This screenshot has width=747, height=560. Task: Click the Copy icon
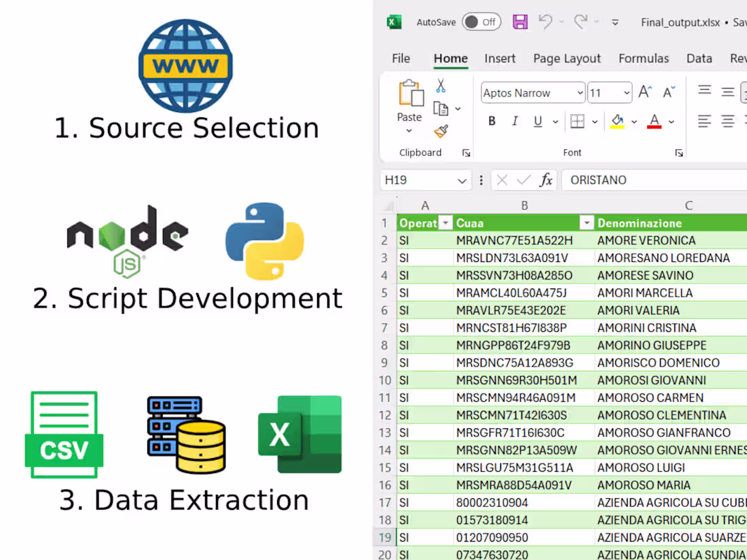[440, 107]
